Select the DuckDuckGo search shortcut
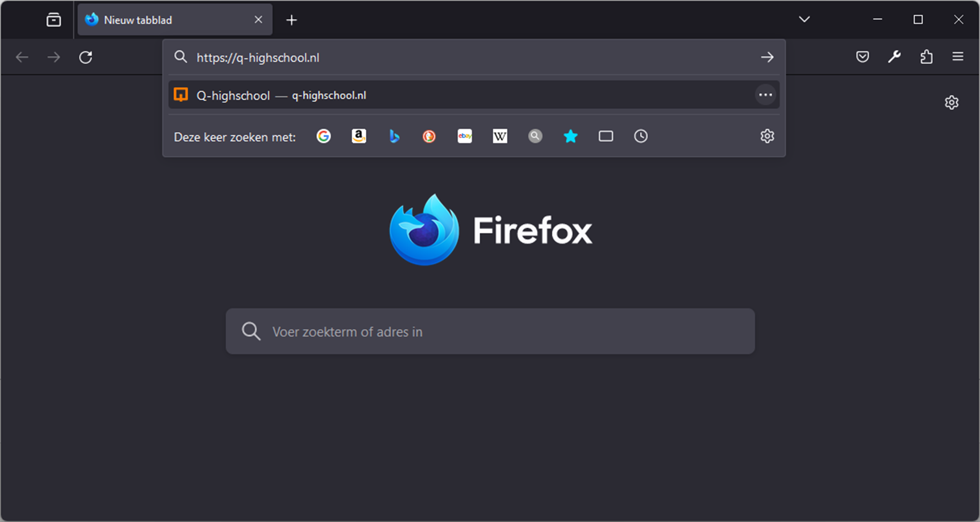Viewport: 980px width, 522px height. pos(429,136)
